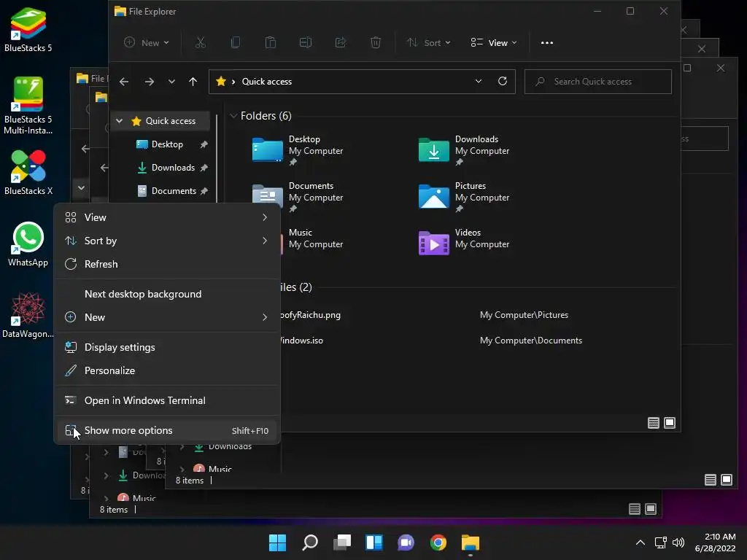Select Downloads in the navigation pane

(x=173, y=168)
